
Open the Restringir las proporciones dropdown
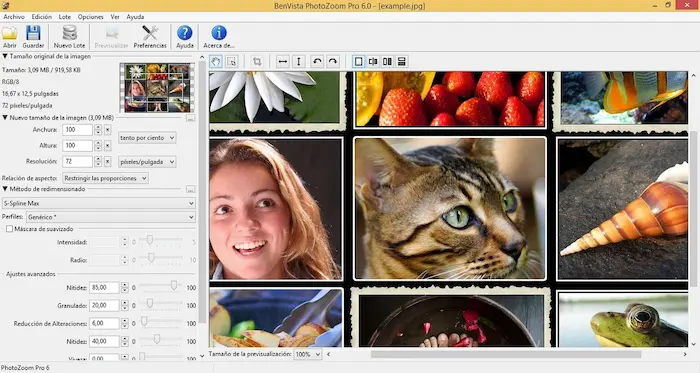click(x=105, y=178)
